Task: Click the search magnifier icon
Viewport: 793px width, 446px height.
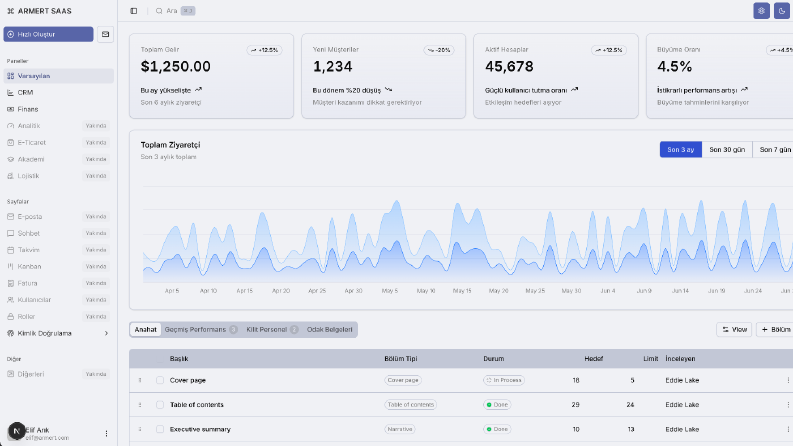Action: click(159, 11)
